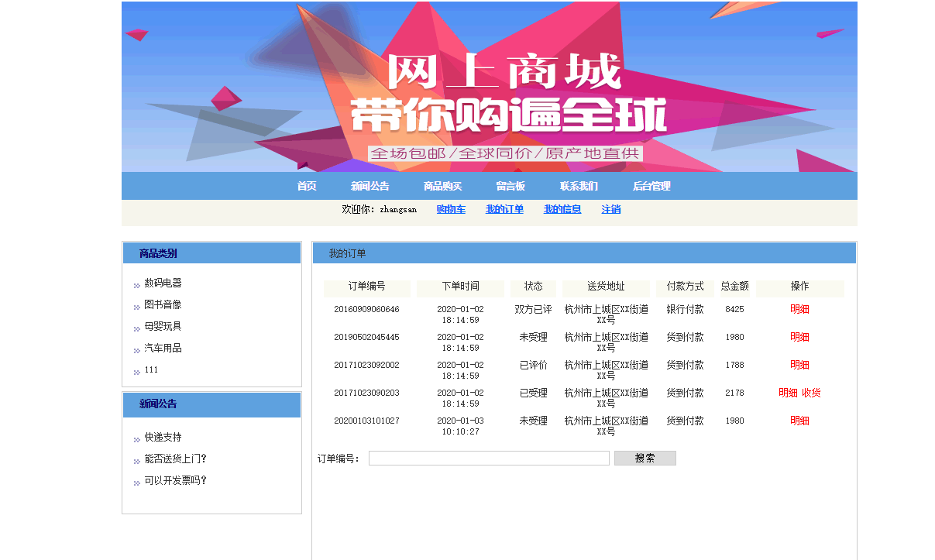Go to 商品购买 in navigation bar

coord(443,186)
